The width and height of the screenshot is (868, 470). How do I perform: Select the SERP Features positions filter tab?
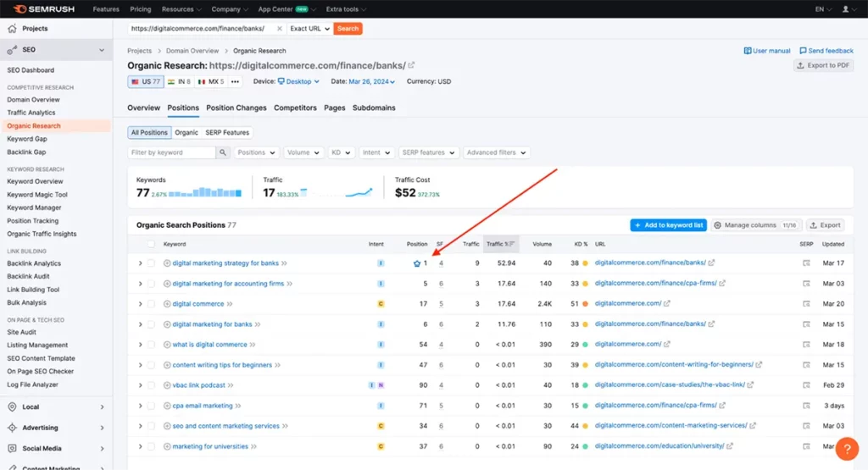227,133
